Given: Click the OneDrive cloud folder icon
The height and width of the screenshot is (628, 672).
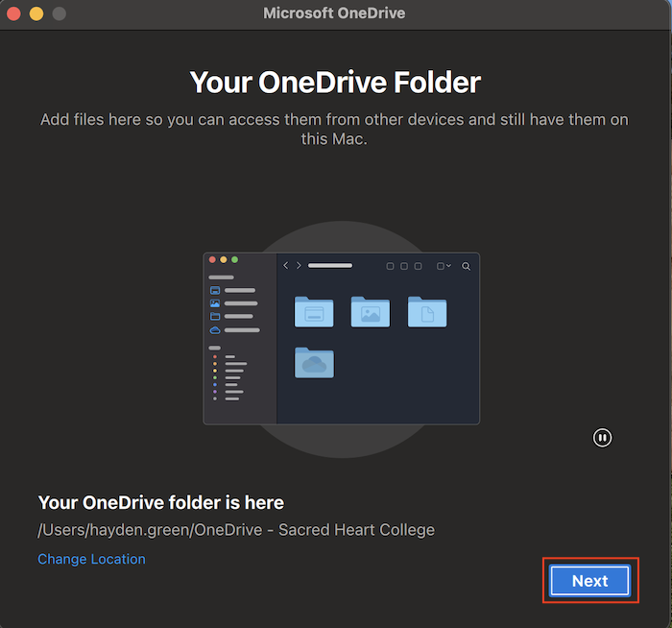Looking at the screenshot, I should point(314,363).
